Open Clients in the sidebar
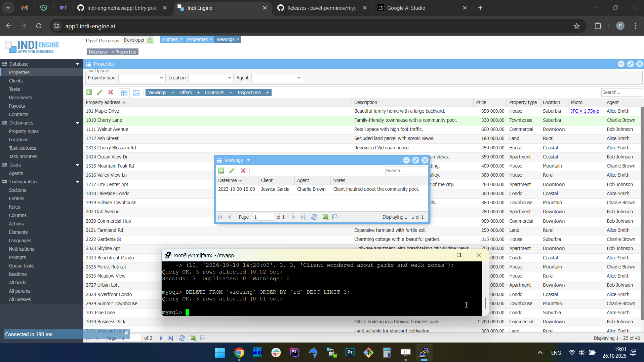The width and height of the screenshot is (644, 362). (16, 81)
